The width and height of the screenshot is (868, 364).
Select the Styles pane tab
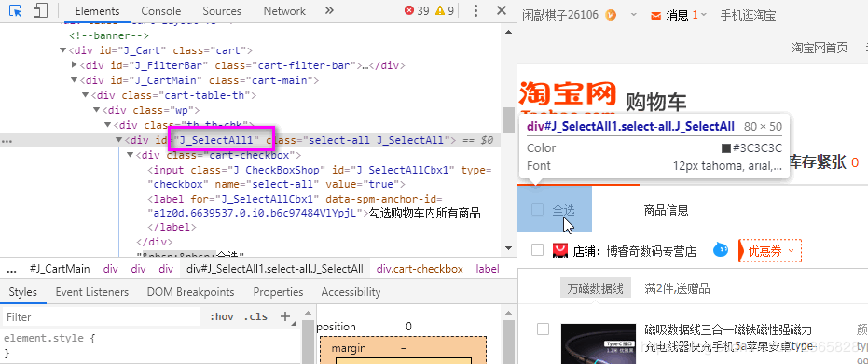(22, 292)
